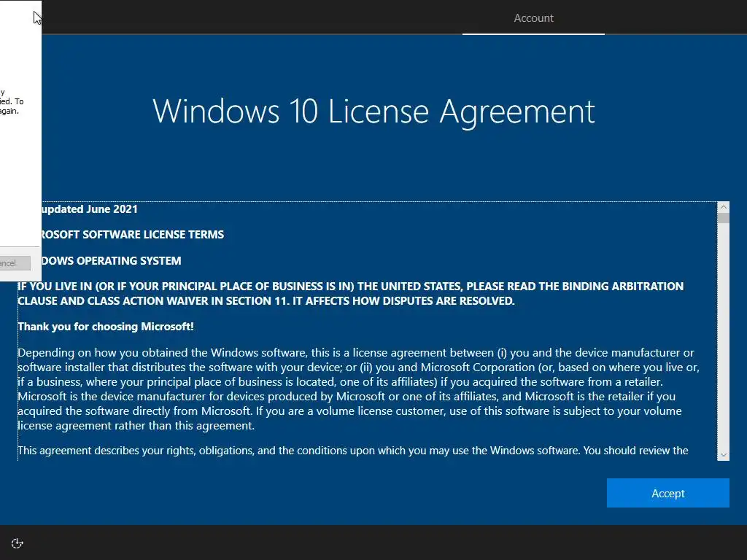Click the license scrollbar down arrow
This screenshot has width=747, height=560.
[723, 455]
